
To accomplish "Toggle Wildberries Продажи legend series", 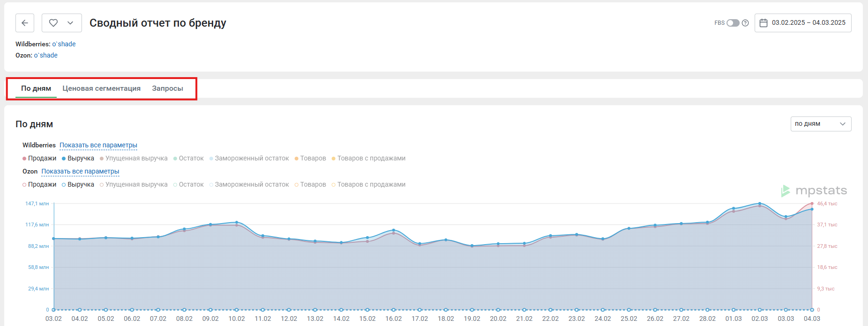I will 39,158.
